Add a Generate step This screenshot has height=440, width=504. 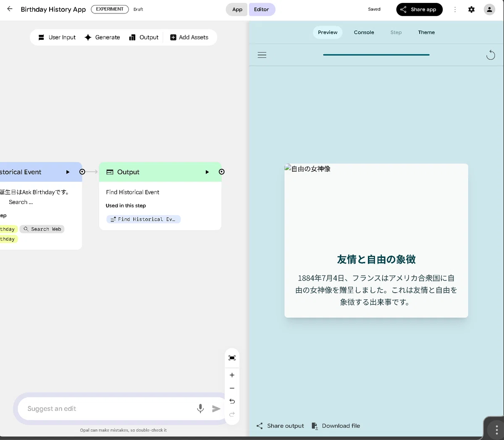(x=102, y=37)
